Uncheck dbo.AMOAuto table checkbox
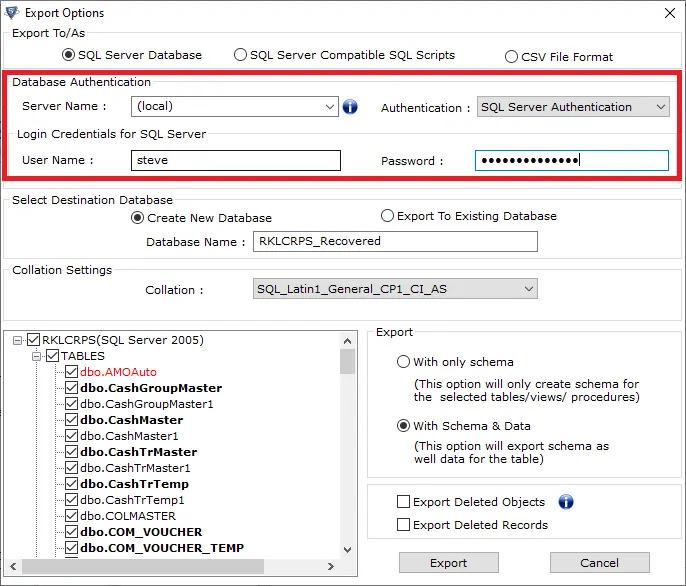 pyautogui.click(x=71, y=372)
